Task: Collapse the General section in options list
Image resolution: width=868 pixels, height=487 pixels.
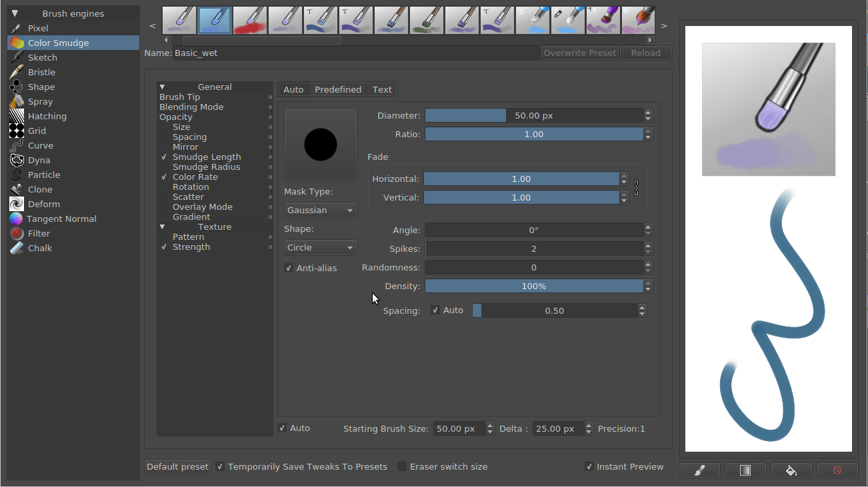Action: click(162, 87)
